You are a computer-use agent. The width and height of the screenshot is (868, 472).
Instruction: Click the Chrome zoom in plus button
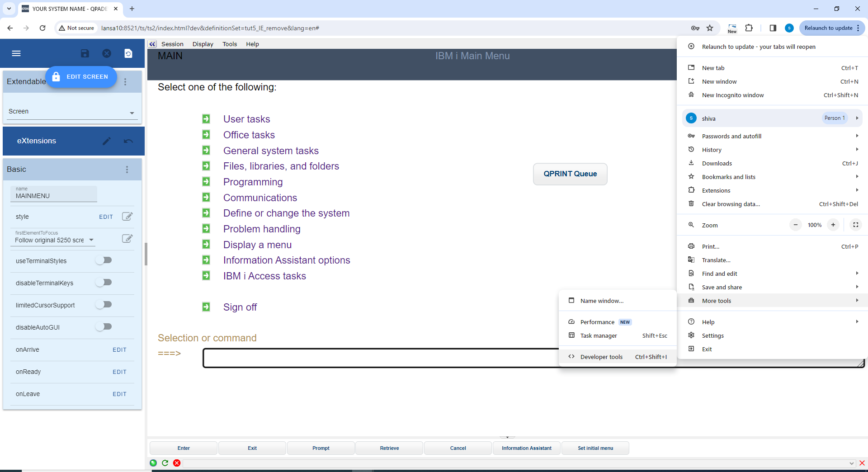[833, 225]
